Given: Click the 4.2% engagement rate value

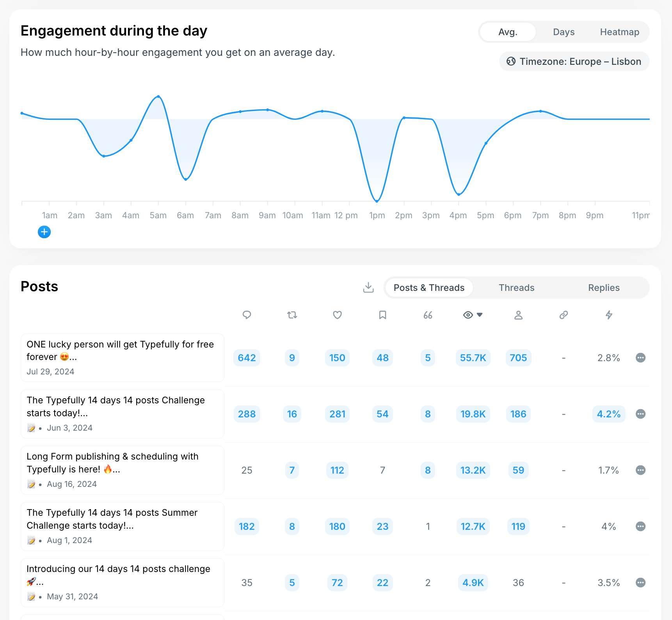Looking at the screenshot, I should pos(608,414).
